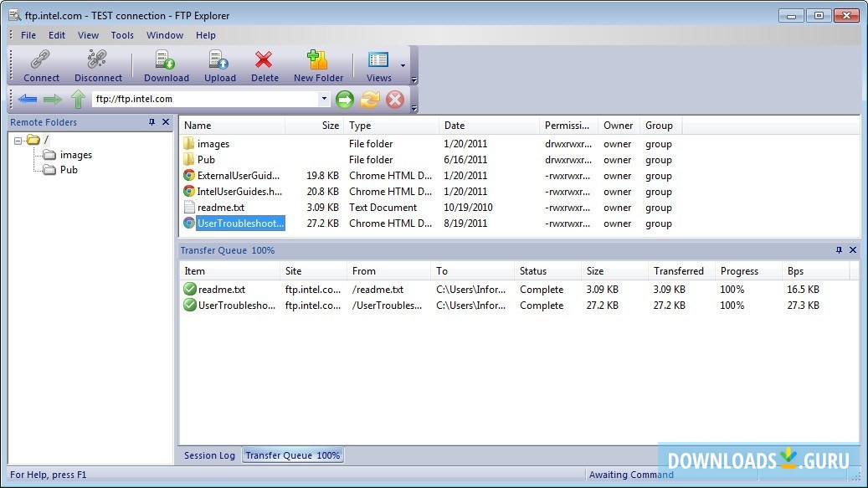Close the Remote Folders panel

(x=166, y=122)
